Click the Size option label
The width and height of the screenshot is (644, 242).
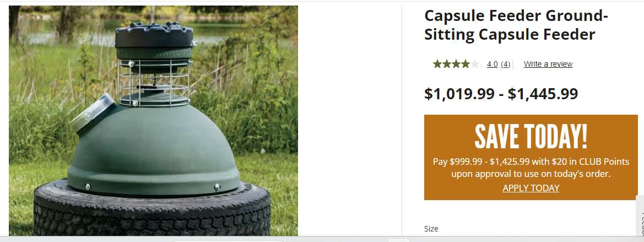pyautogui.click(x=431, y=229)
